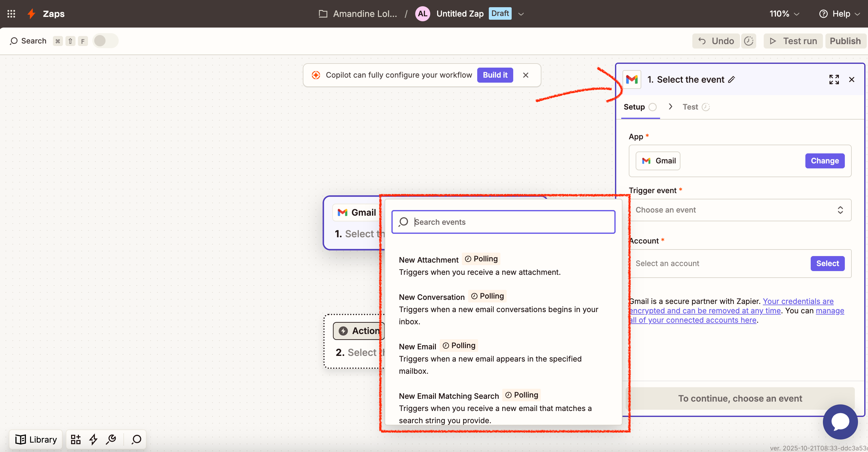Click the Draft status badge
868x452 pixels.
click(500, 13)
